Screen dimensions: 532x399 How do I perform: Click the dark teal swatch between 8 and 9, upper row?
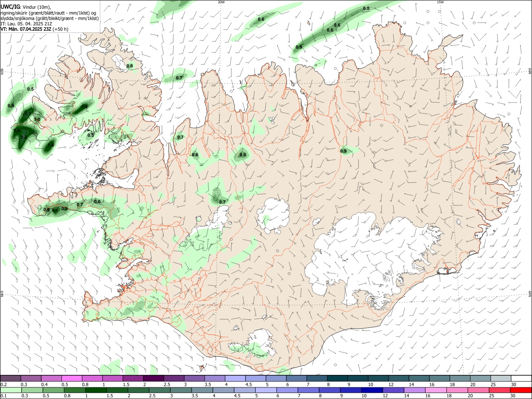point(337,378)
